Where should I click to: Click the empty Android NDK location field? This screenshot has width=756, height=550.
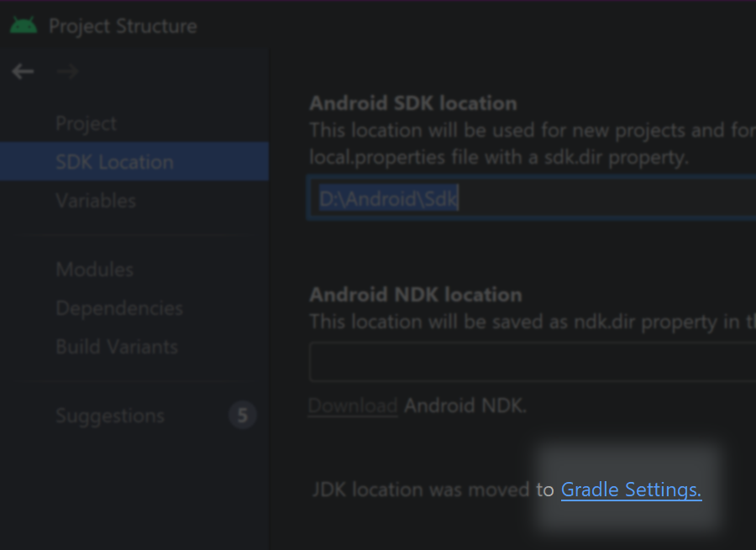[533, 362]
